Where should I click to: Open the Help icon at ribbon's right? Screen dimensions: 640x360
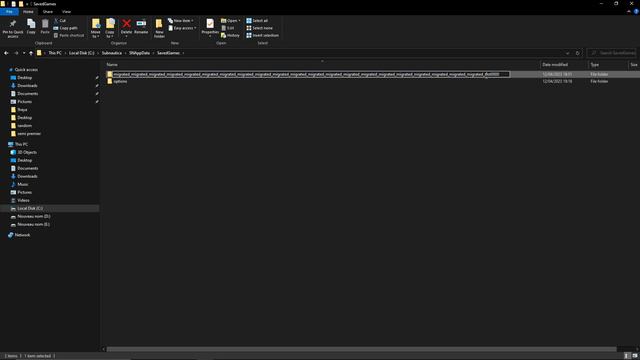[x=636, y=12]
